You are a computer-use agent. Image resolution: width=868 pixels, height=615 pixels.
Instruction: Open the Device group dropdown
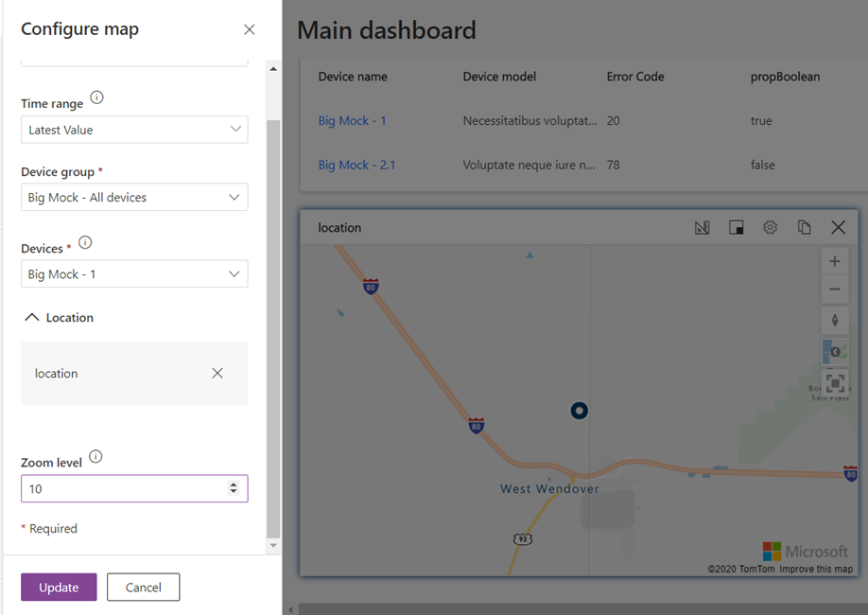tap(134, 197)
